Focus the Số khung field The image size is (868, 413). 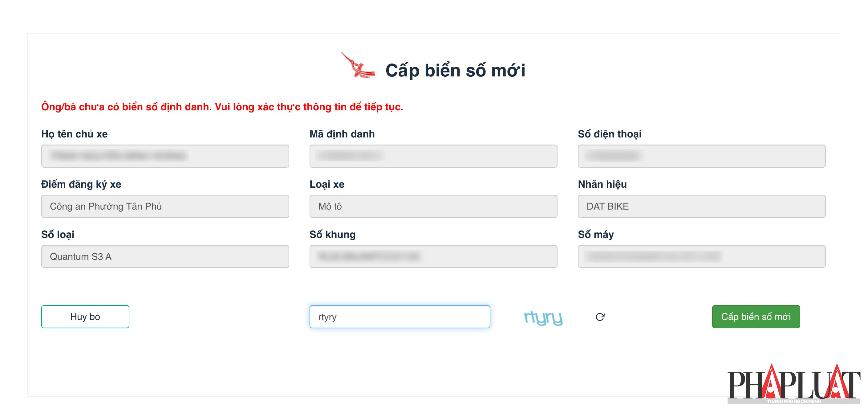click(433, 256)
